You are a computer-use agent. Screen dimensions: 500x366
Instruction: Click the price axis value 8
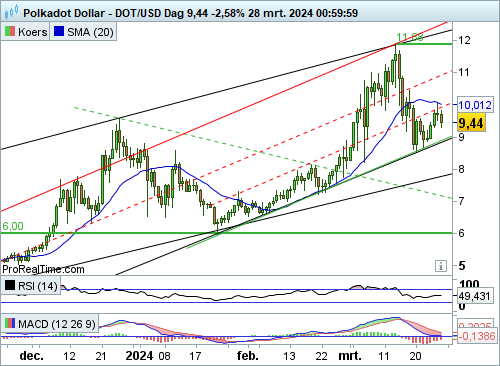(x=462, y=169)
